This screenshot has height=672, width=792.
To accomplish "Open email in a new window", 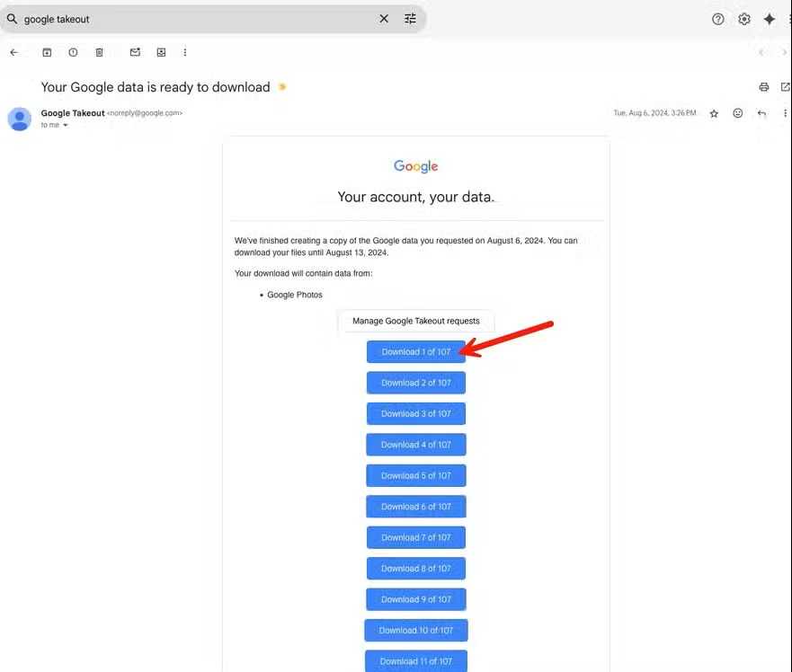I will (785, 87).
